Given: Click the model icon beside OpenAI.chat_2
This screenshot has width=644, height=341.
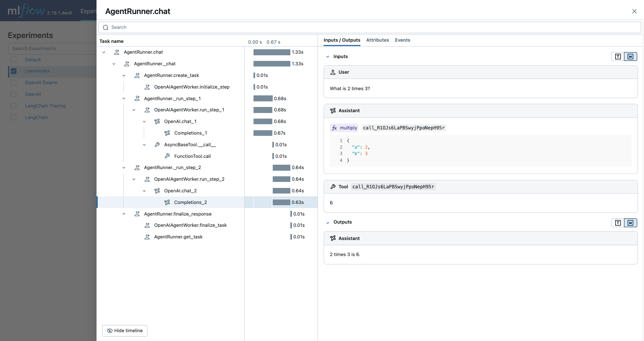Looking at the screenshot, I should [157, 191].
